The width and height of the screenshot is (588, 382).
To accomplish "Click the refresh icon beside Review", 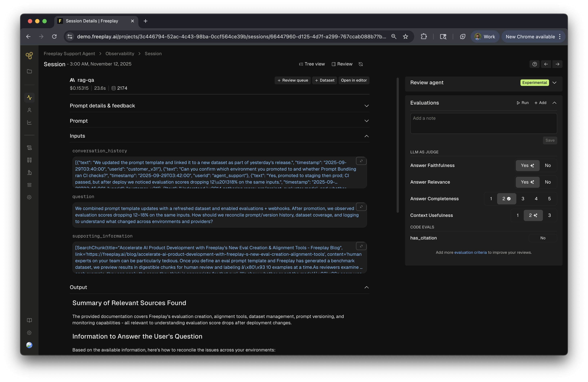I will click(361, 64).
